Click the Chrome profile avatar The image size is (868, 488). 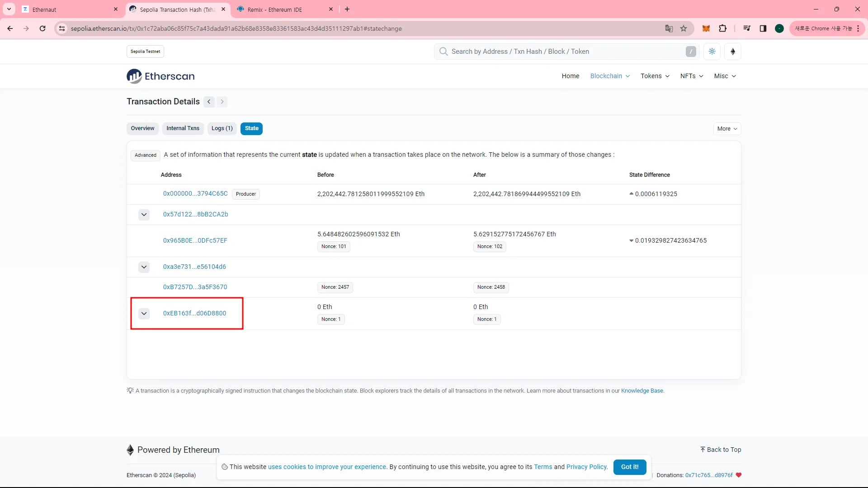779,28
